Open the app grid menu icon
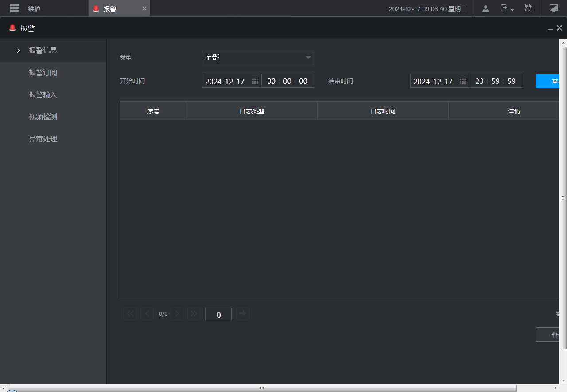Screen dimensions: 567x392 15,8
